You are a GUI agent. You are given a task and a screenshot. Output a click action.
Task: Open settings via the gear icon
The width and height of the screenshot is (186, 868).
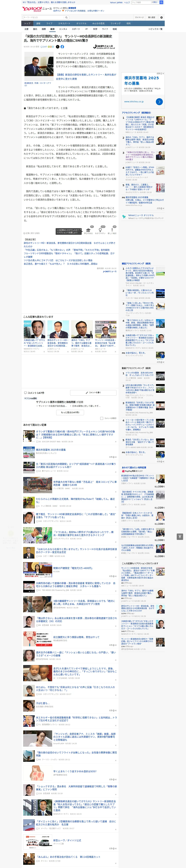(161, 18)
